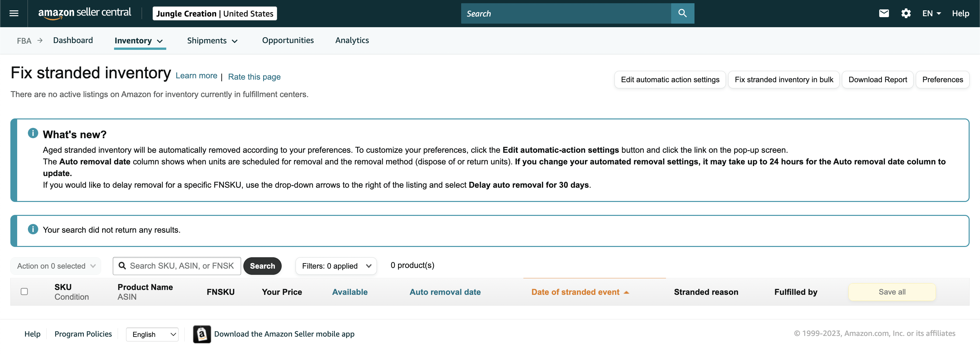Open the EN language dropdown in header
This screenshot has height=356, width=980.
click(931, 13)
